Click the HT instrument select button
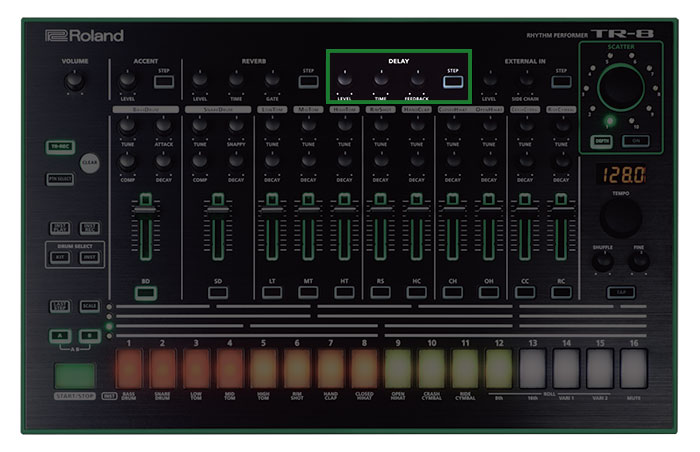Image resolution: width=700 pixels, height=452 pixels. [344, 293]
